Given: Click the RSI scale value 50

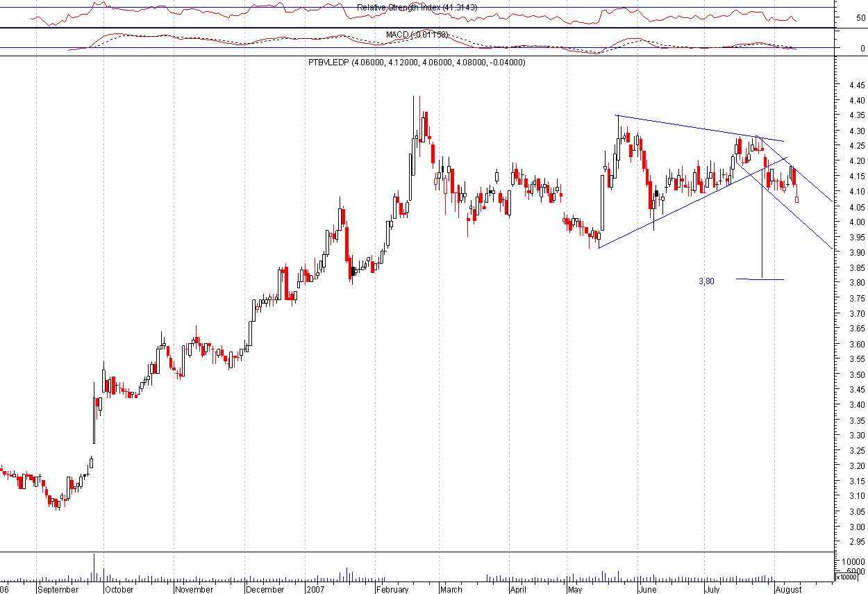Looking at the screenshot, I should coord(860,18).
